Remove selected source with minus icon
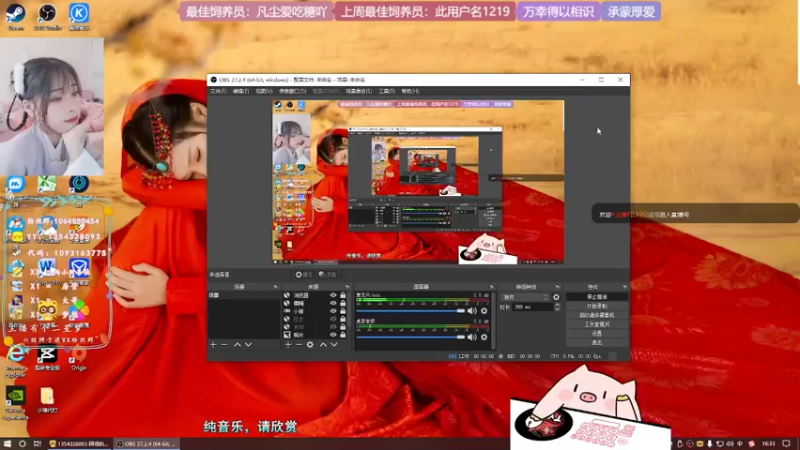 coord(298,345)
